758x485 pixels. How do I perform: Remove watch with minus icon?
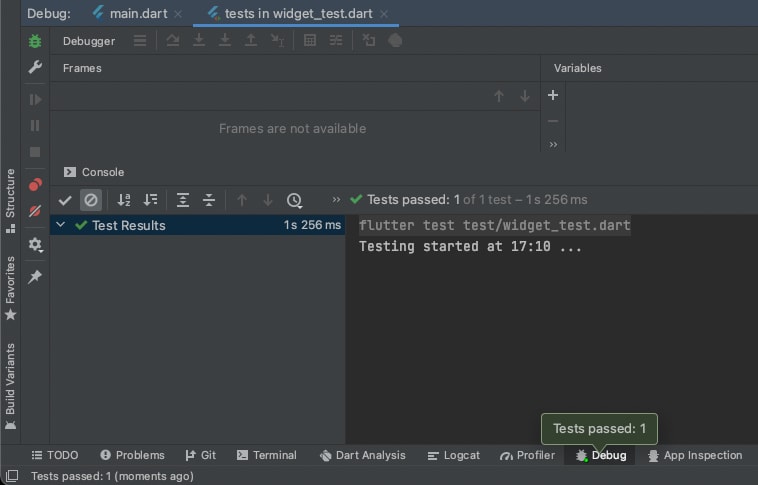tap(553, 121)
